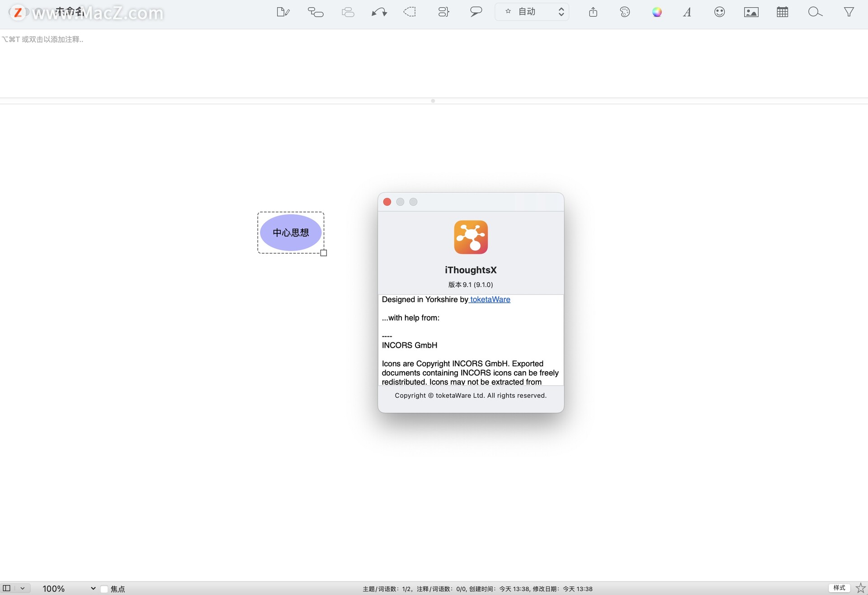Add a callout speech bubble
The image size is (868, 595).
point(476,12)
